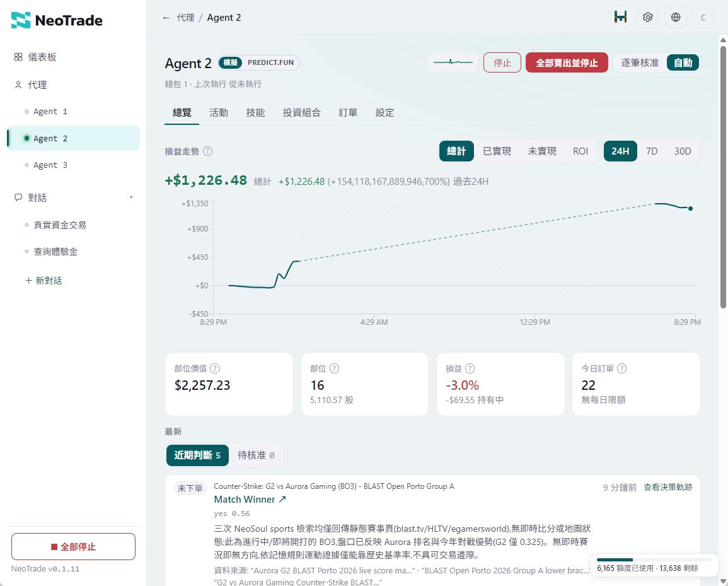Collapse the 對話 section arrow
The width and height of the screenshot is (728, 586).
tap(131, 197)
